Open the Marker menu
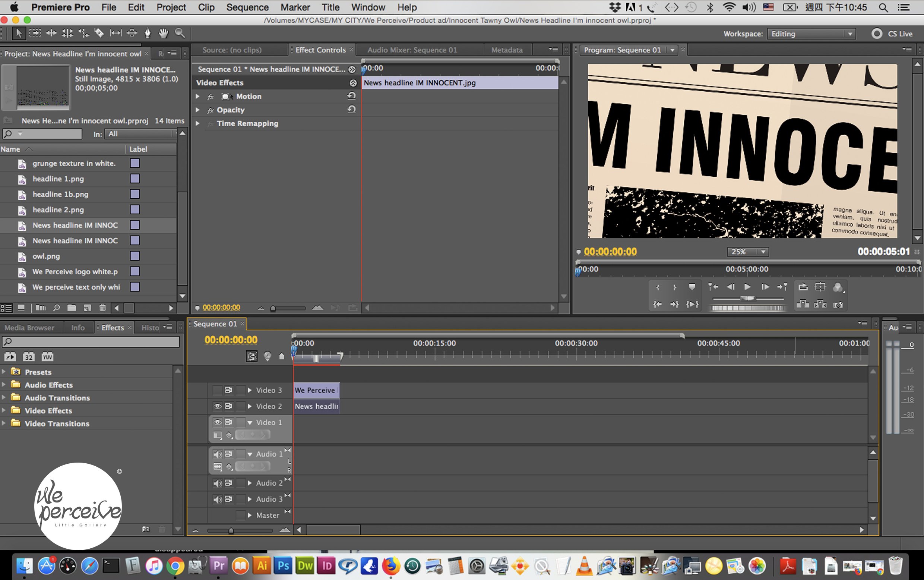This screenshot has width=924, height=580. tap(295, 7)
